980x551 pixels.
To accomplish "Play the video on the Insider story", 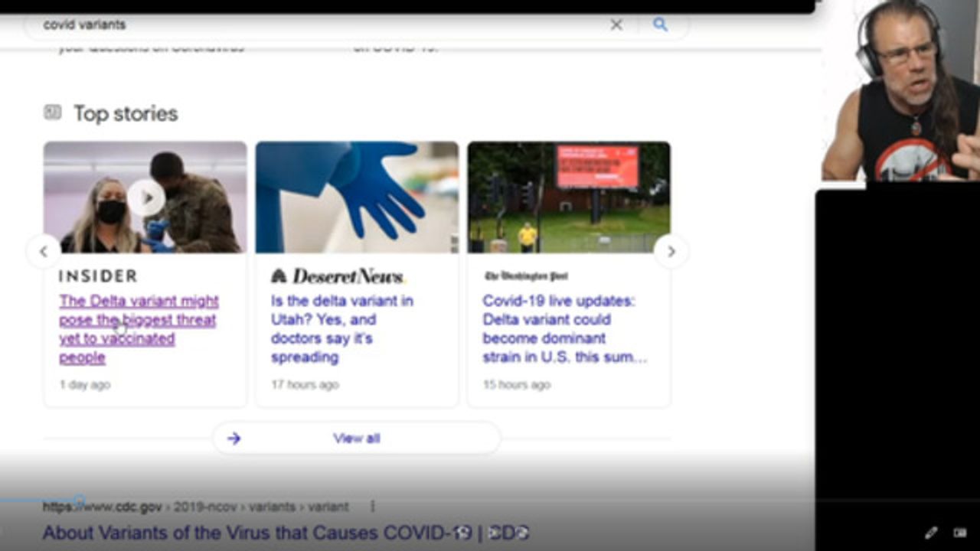I will click(x=145, y=198).
